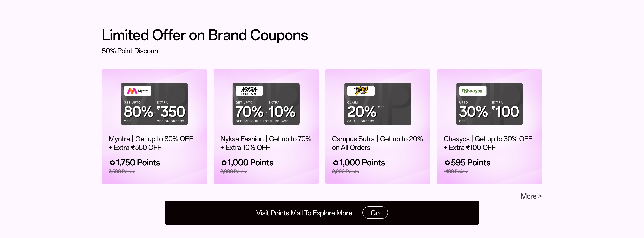Image resolution: width=644 pixels, height=238 pixels.
Task: Click points star icon on Nykaa Fashion card
Action: pos(224,163)
